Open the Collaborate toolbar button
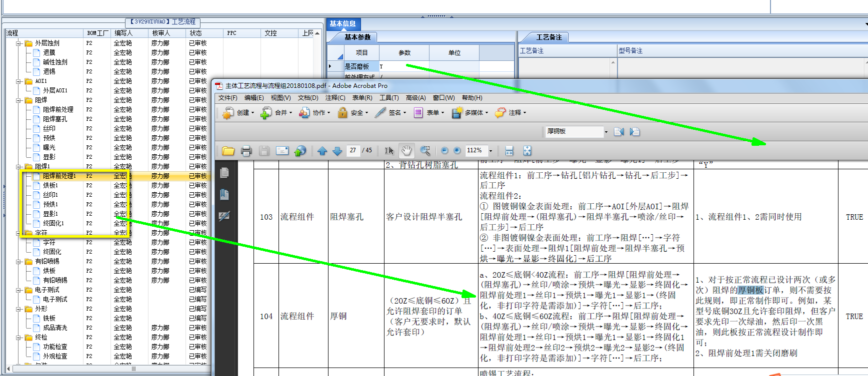Viewport: 868px width, 376px height. pos(314,113)
